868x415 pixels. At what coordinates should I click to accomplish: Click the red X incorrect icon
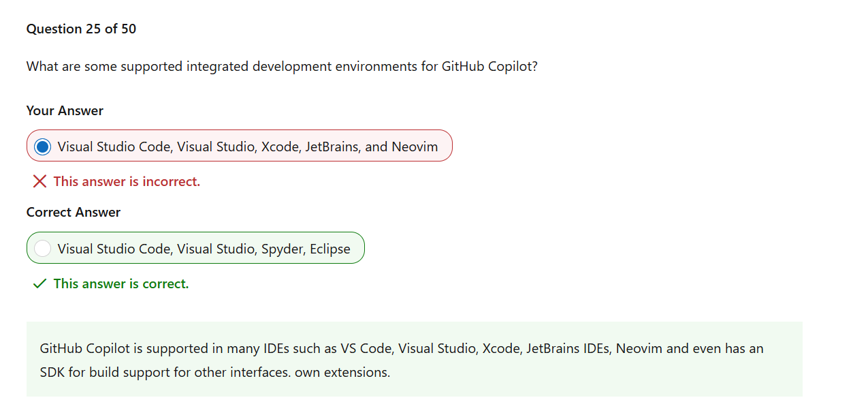pyautogui.click(x=39, y=181)
